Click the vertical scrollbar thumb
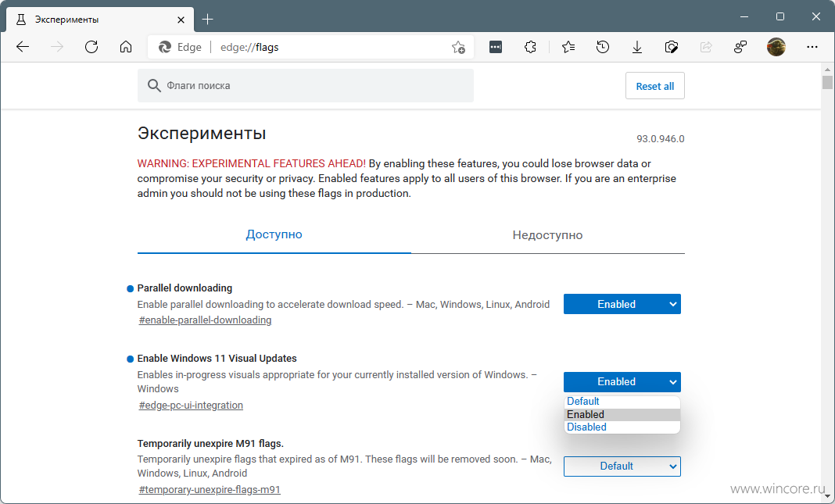The height and width of the screenshot is (504, 835). point(827,83)
